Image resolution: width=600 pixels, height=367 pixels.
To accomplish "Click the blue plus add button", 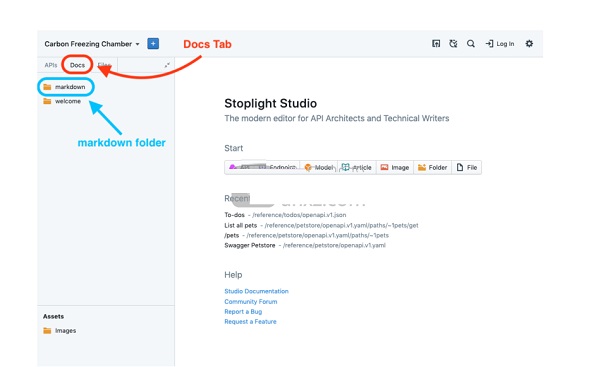I will (x=153, y=44).
